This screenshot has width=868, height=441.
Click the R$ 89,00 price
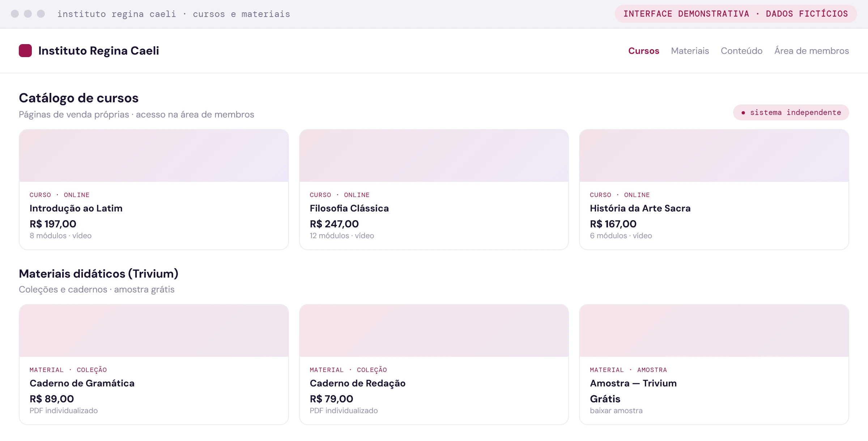coord(52,399)
